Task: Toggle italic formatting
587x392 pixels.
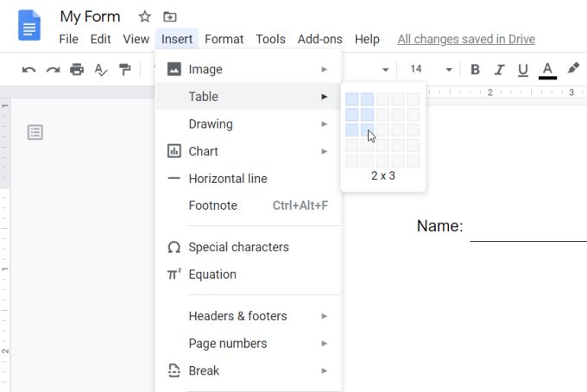Action: [499, 69]
